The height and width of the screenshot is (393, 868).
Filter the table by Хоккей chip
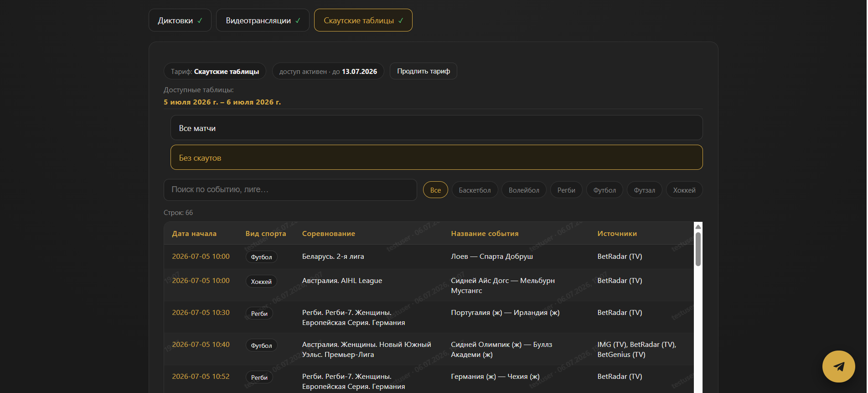point(684,190)
